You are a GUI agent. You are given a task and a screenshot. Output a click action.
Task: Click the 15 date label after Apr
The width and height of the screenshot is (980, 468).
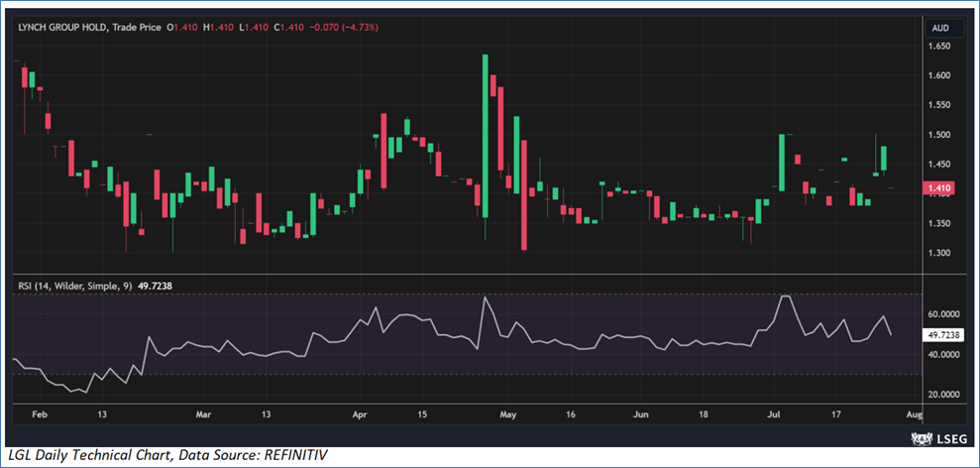(422, 414)
